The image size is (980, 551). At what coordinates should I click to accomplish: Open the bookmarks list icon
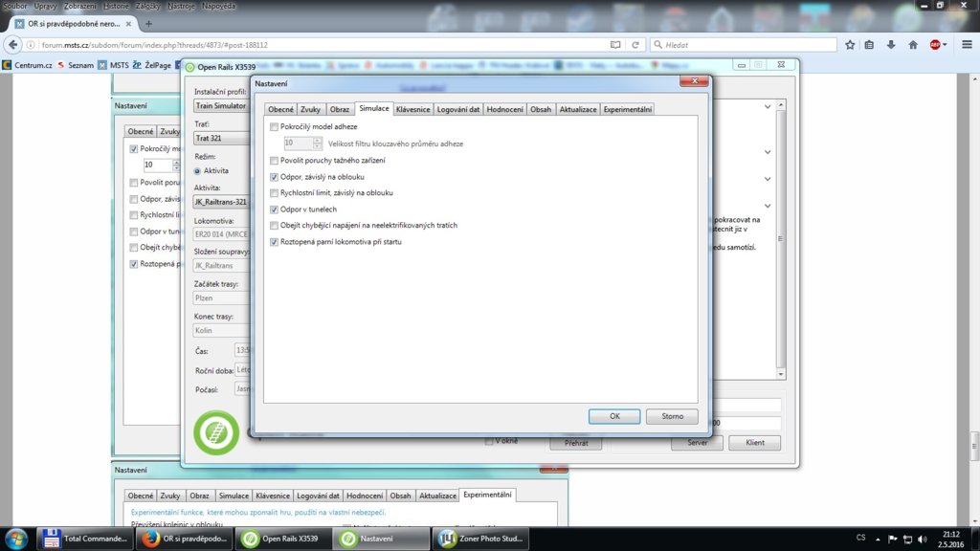coord(869,45)
